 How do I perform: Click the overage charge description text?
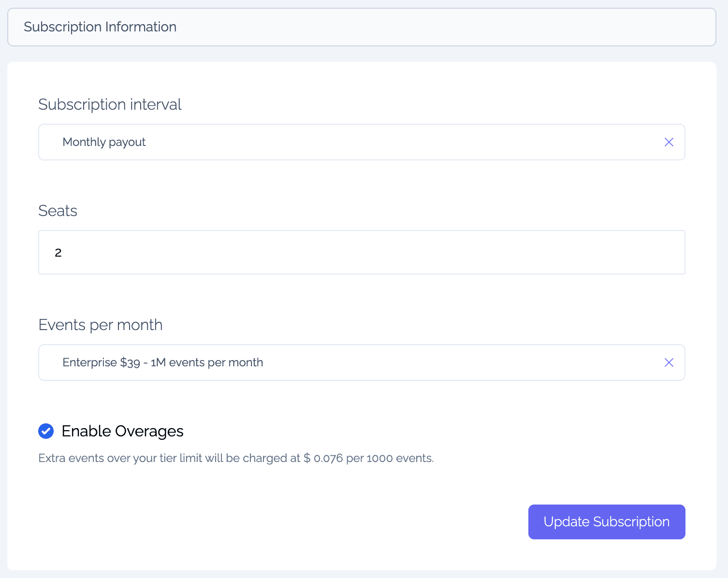pos(169,458)
